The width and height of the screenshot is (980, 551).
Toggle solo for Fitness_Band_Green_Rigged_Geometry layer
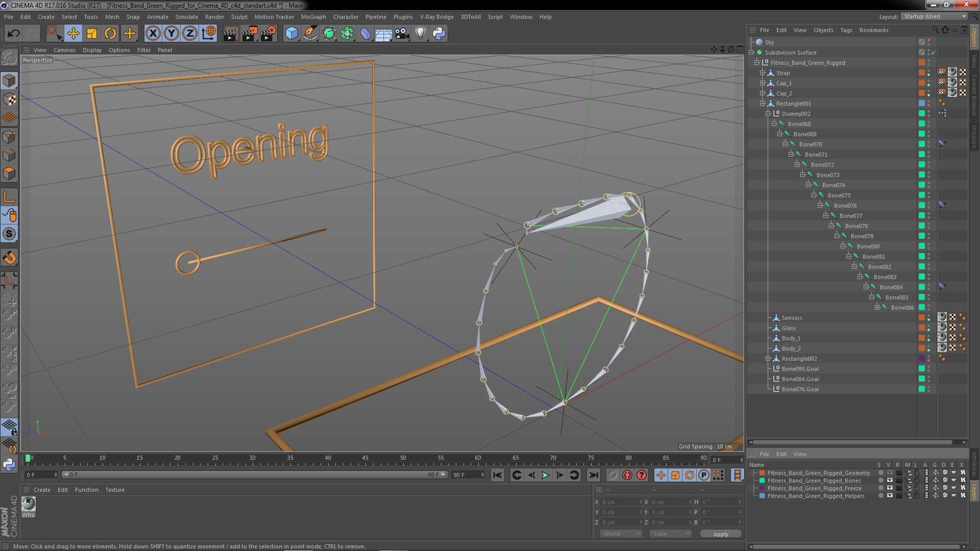[880, 473]
